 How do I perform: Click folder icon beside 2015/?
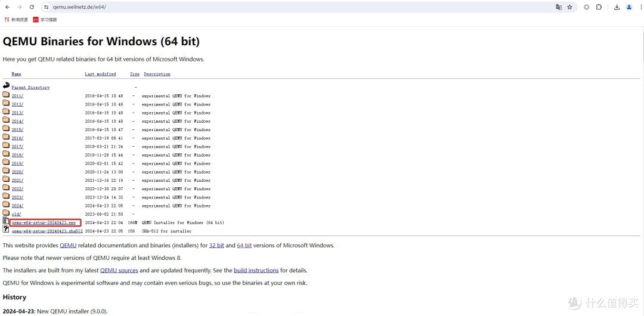pos(6,128)
